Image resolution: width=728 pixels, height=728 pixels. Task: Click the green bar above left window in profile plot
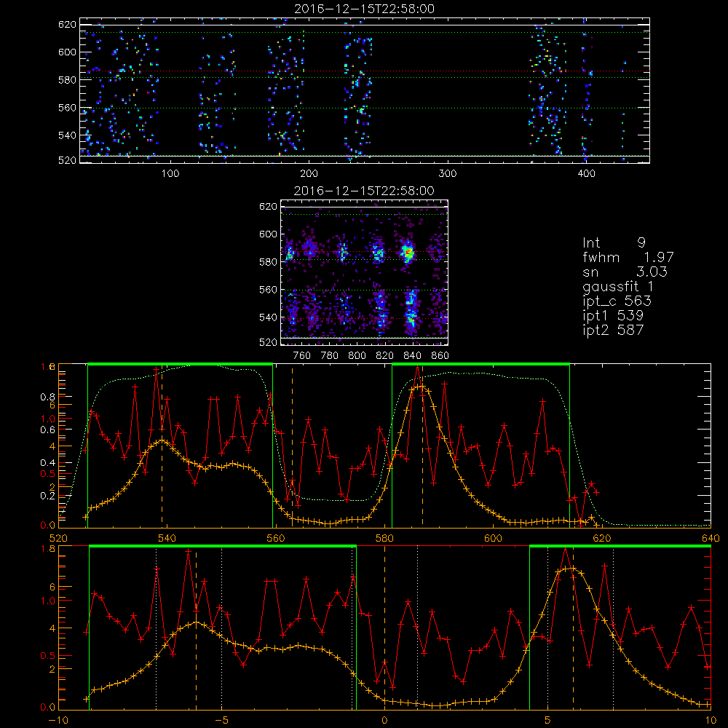180,364
